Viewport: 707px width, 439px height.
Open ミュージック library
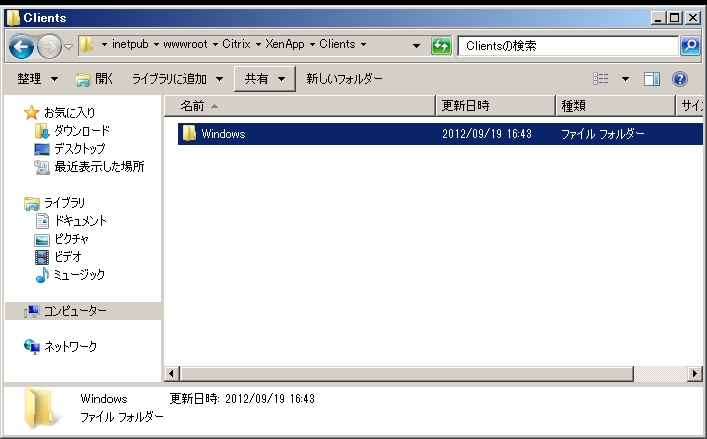(x=79, y=275)
